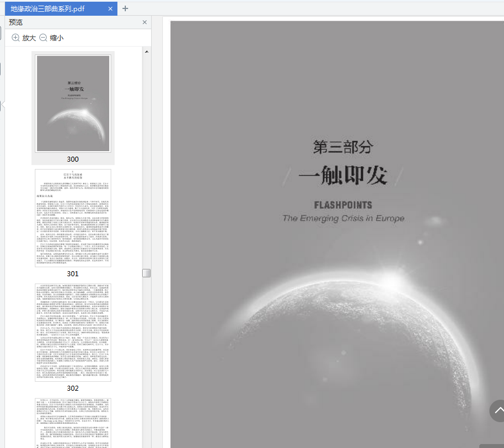Click the thumbnail panel scrollbar handle
The height and width of the screenshot is (448, 504).
coord(146,273)
